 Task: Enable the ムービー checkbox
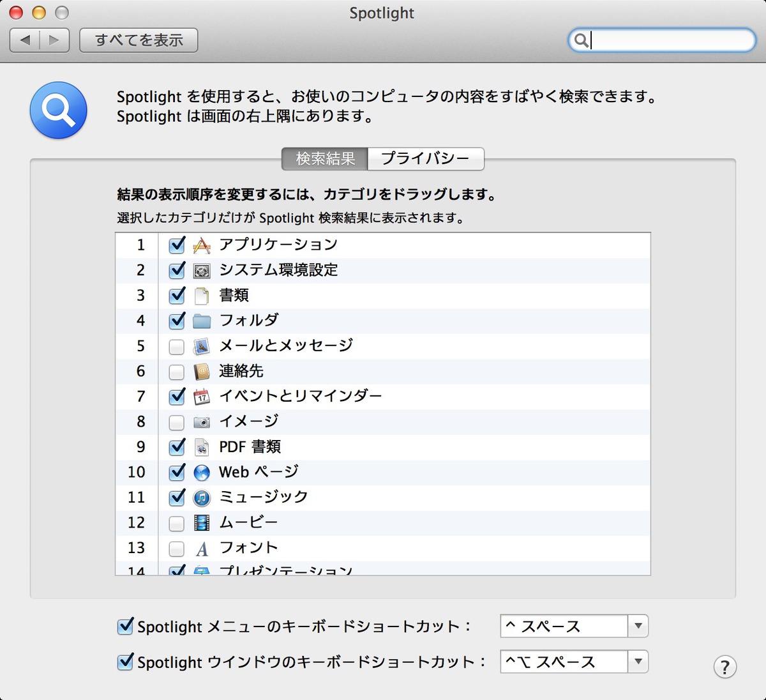tap(177, 524)
